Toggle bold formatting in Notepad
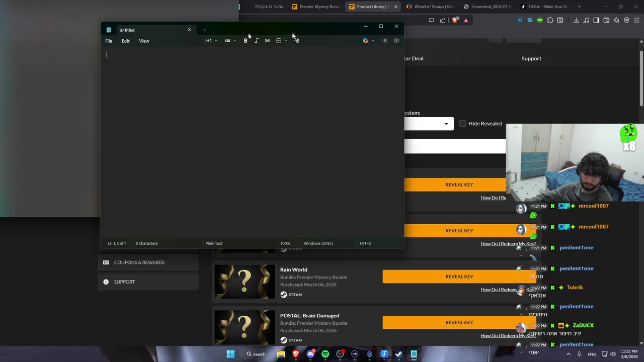The image size is (644, 362). click(x=246, y=41)
